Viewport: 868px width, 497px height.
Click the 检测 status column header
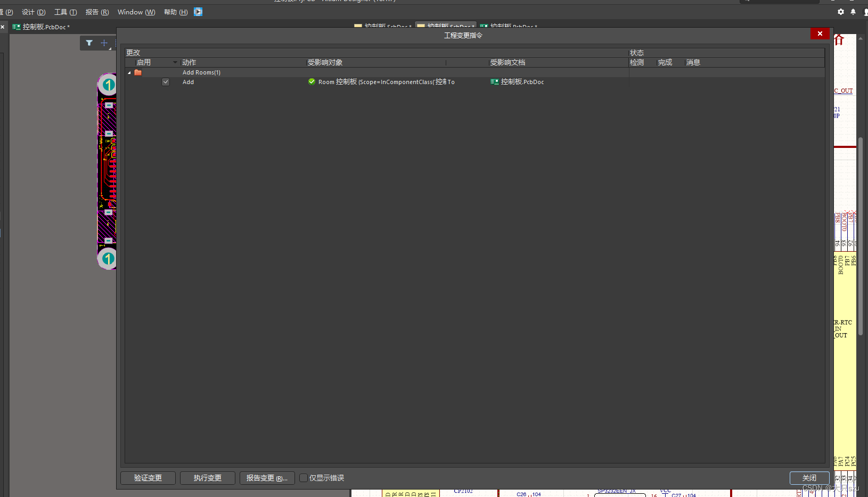click(x=637, y=62)
